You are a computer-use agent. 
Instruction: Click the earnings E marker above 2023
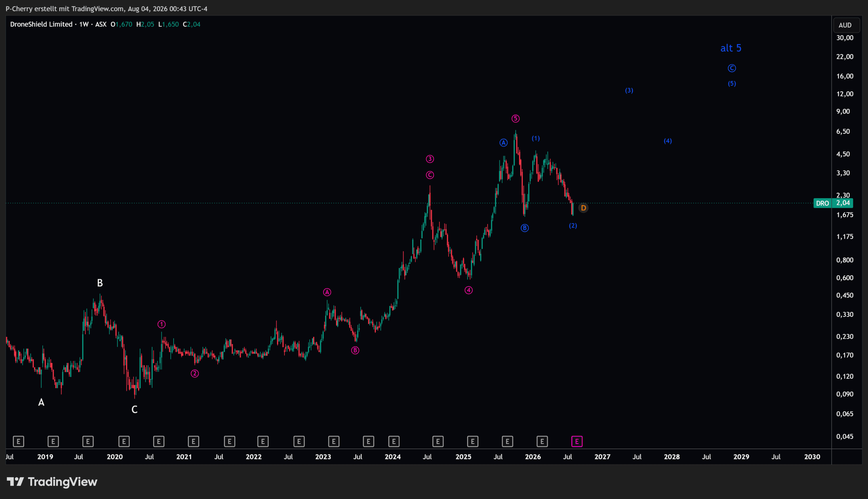334,441
